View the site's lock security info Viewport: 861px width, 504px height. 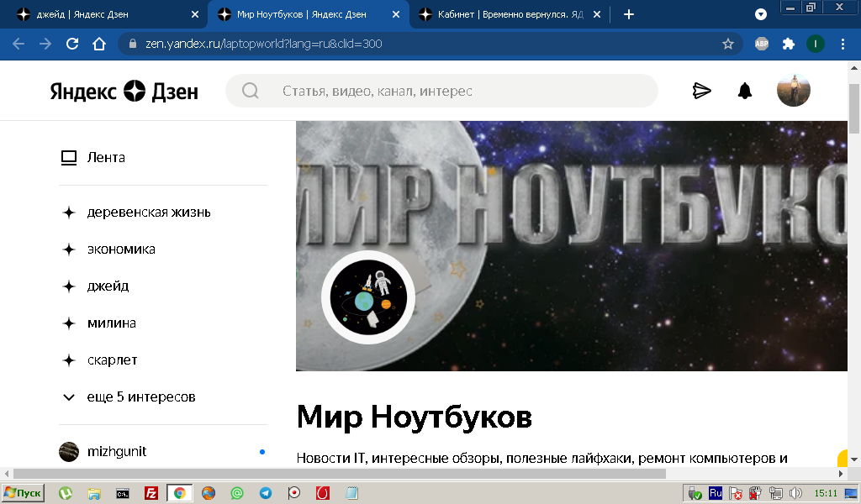pyautogui.click(x=132, y=44)
